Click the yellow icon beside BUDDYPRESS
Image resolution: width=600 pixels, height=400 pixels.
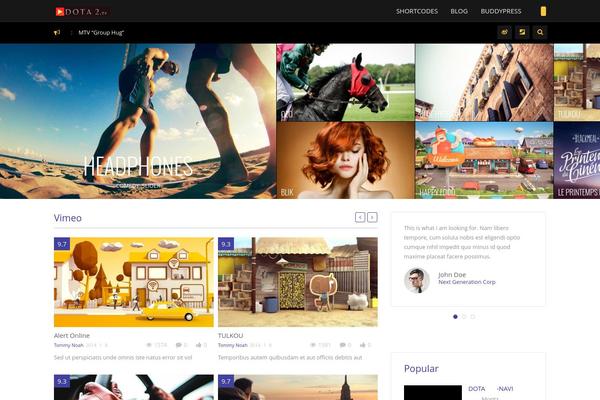click(x=543, y=11)
